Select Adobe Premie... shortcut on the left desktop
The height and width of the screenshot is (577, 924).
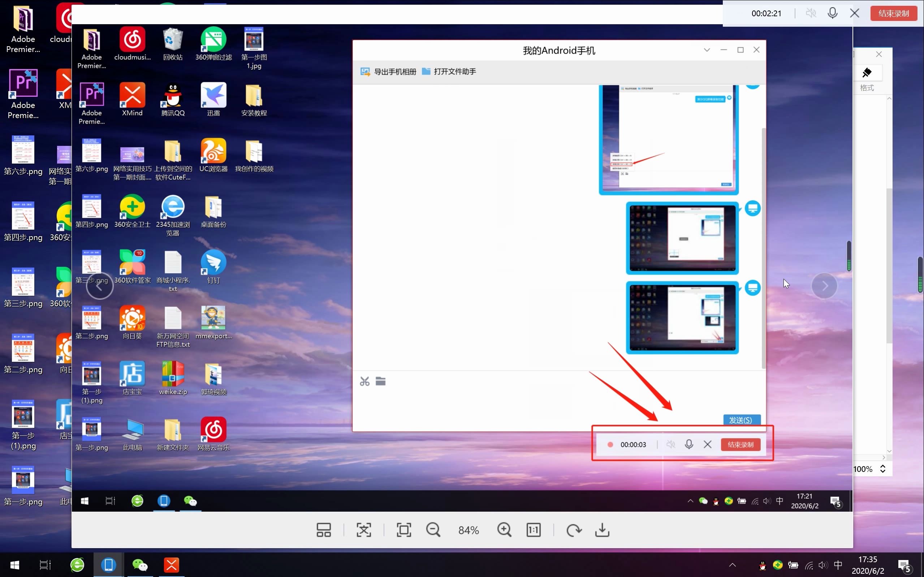23,94
